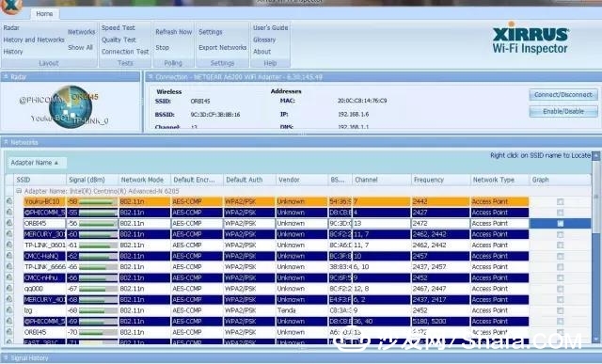Click signal strength bar for tzg
This screenshot has width=602, height=364.
coord(98,310)
